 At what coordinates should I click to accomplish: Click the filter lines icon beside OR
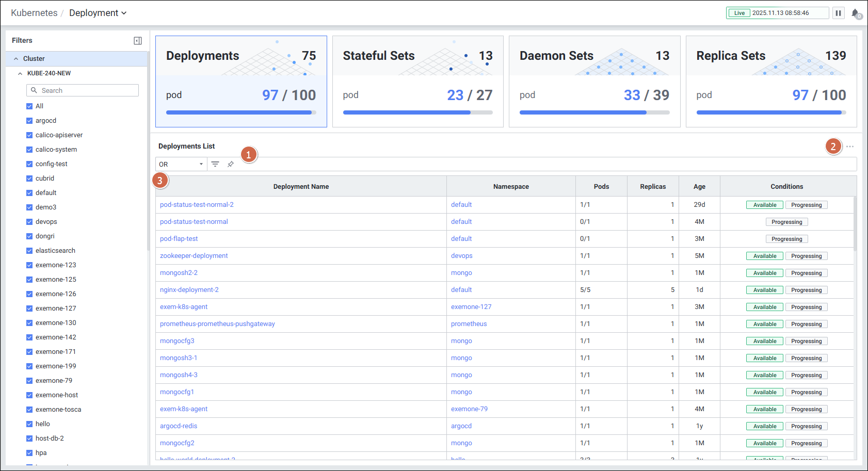(x=215, y=164)
